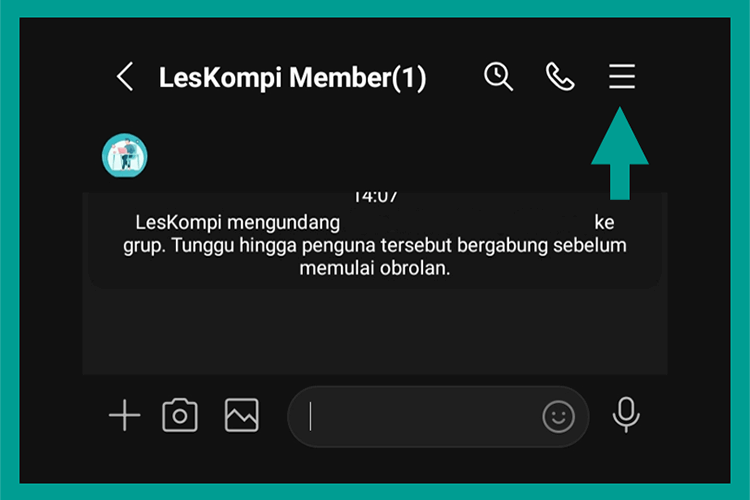Screen dimensions: 750x500
Task: Tap the empty chat area under the message
Action: 375,331
